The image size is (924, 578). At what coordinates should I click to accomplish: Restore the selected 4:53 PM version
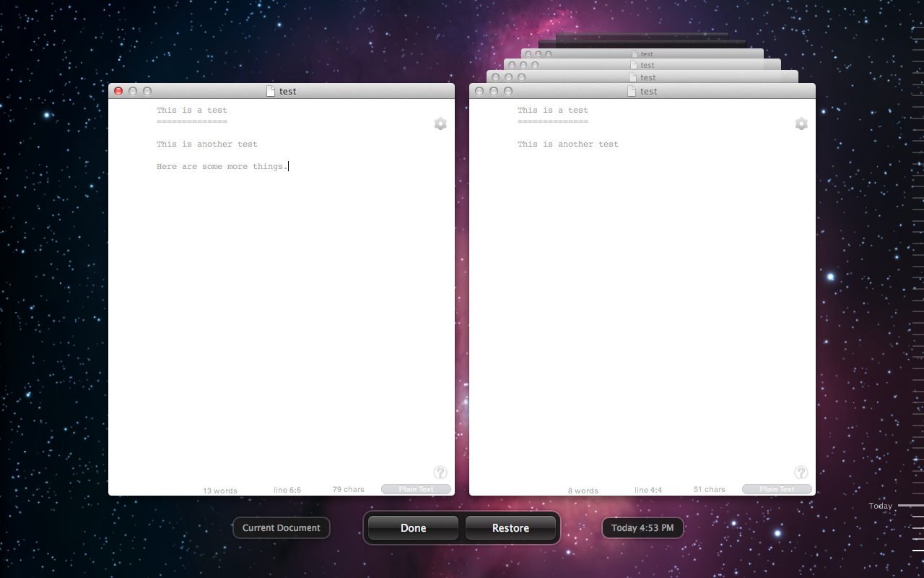pyautogui.click(x=510, y=528)
